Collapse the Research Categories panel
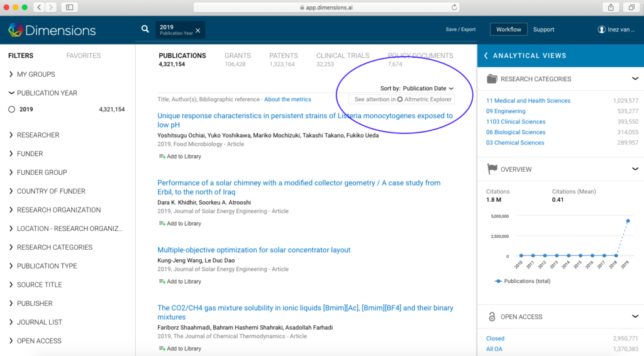This screenshot has height=356, width=644. (x=635, y=79)
